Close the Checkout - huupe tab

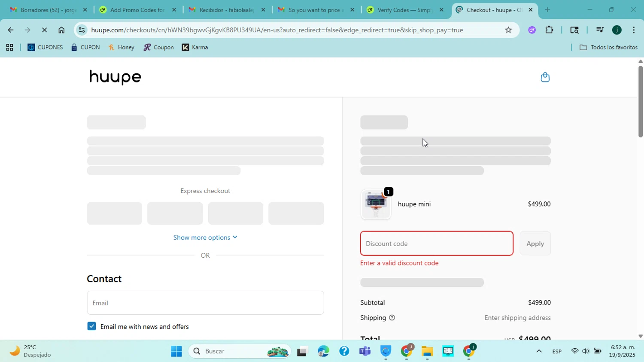coord(530,10)
